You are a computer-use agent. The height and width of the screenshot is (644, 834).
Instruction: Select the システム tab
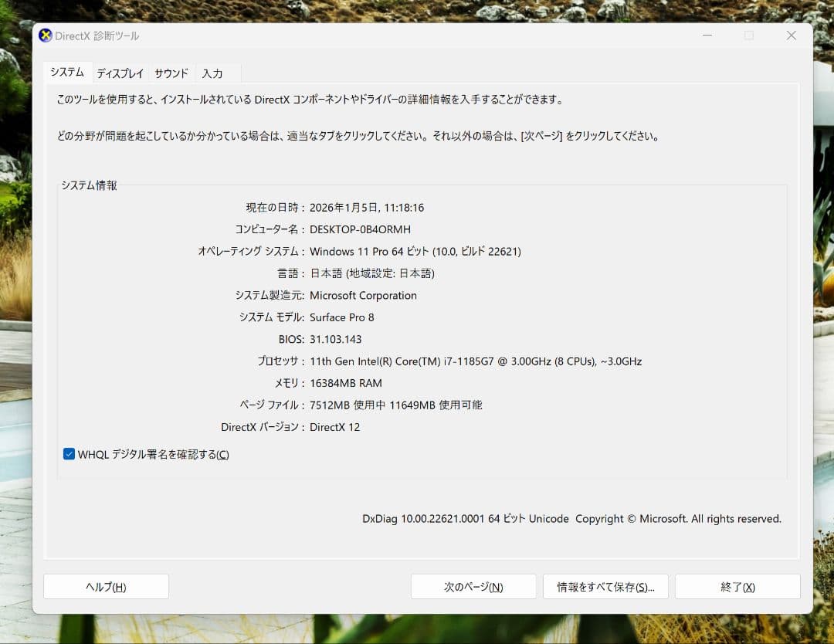67,71
